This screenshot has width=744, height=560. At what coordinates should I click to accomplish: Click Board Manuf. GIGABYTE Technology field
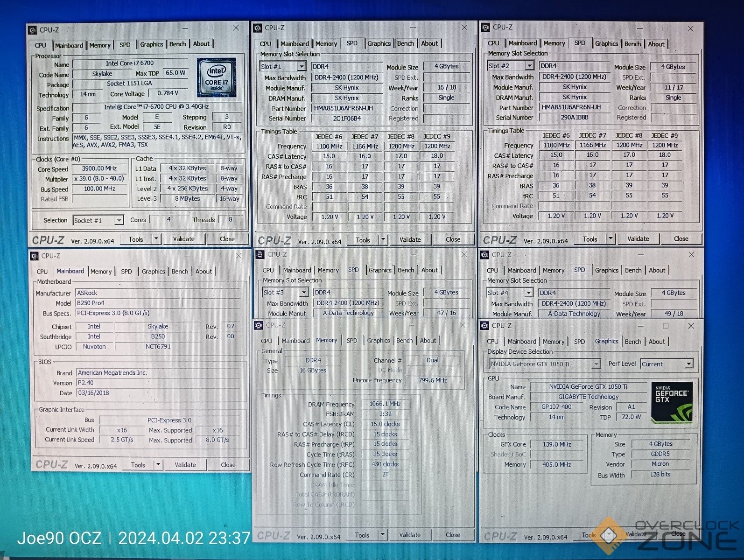coord(588,397)
